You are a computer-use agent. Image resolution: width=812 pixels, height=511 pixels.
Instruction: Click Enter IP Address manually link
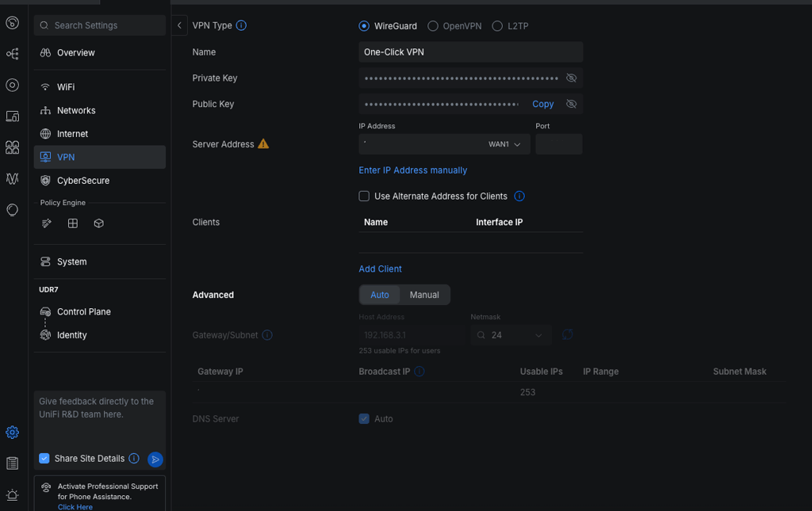[412, 170]
